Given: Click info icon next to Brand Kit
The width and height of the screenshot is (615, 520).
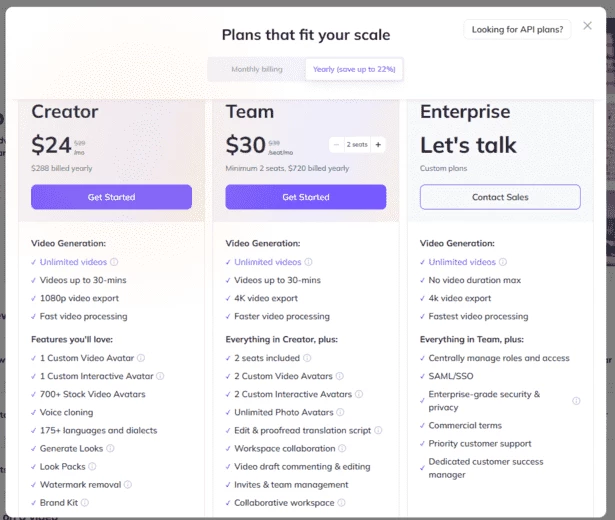Looking at the screenshot, I should pyautogui.click(x=85, y=503).
